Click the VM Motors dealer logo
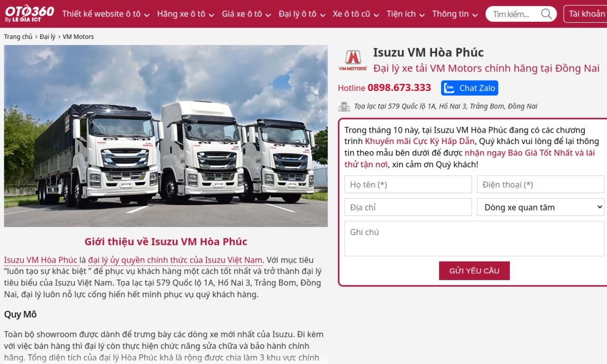Image resolution: width=607 pixels, height=364 pixels. (x=353, y=60)
